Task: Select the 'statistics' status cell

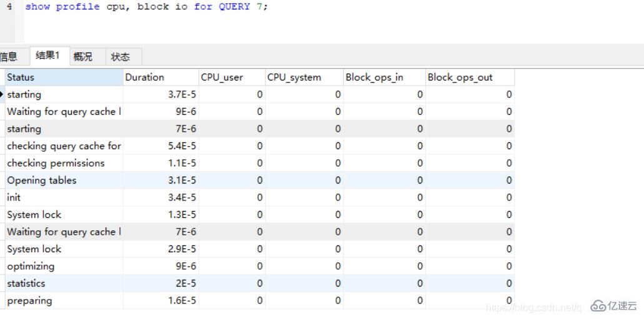Action: click(x=64, y=283)
